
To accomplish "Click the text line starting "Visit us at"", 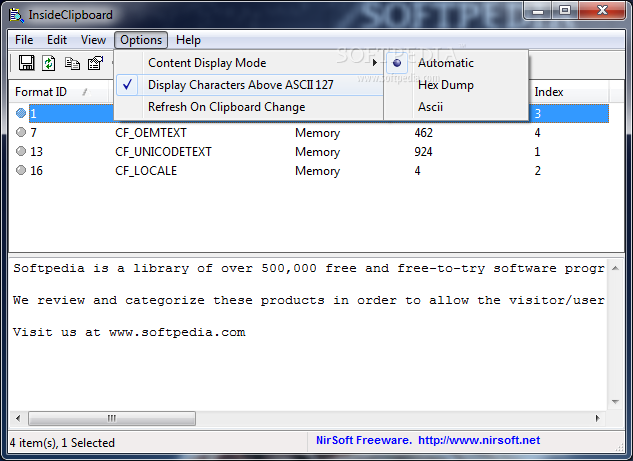I will 129,332.
